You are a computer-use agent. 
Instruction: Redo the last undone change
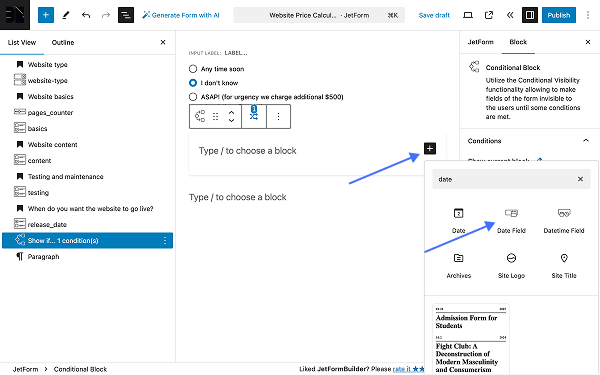[x=106, y=15]
